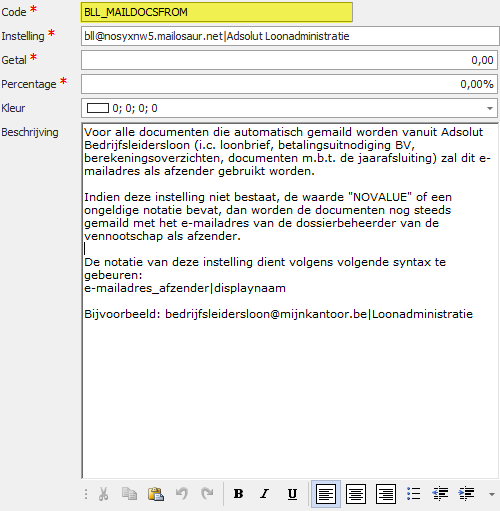Click the Undo arrow icon
The height and width of the screenshot is (511, 500).
[x=182, y=494]
